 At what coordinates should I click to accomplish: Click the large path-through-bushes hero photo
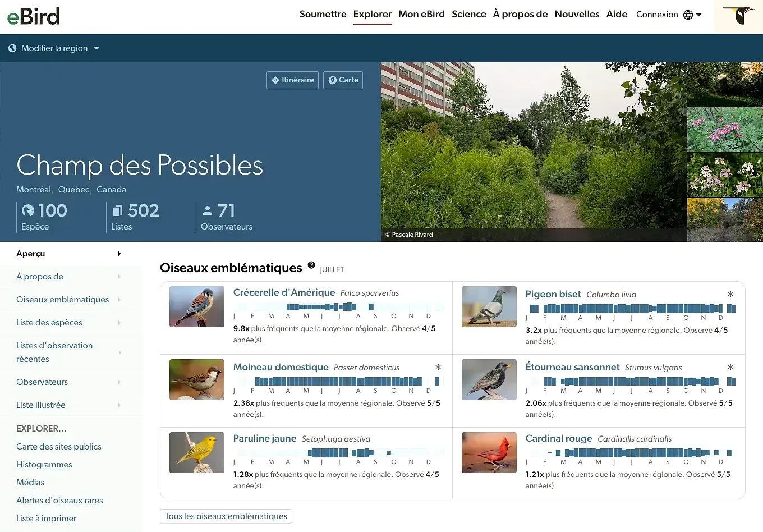coord(534,152)
